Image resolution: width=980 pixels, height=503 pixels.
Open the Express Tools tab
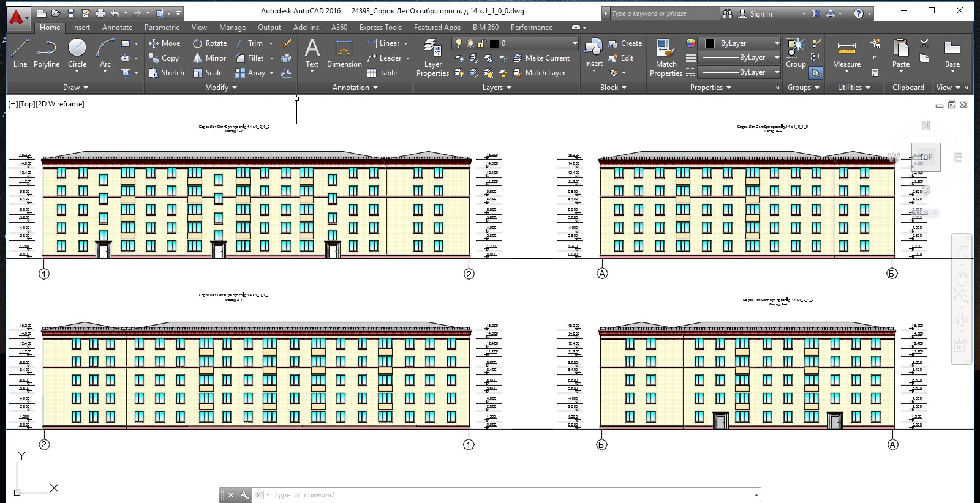coord(380,28)
